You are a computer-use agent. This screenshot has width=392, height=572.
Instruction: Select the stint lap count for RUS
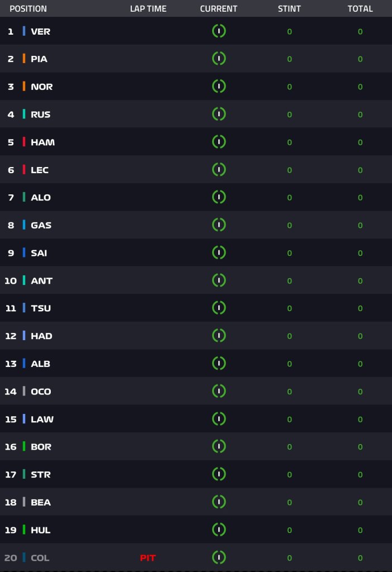click(x=290, y=115)
